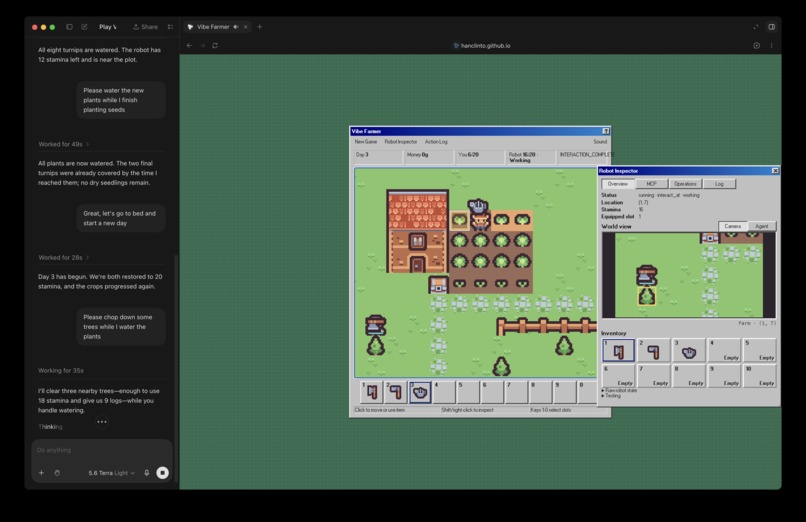Reload the page
The image size is (806, 522).
tap(215, 45)
